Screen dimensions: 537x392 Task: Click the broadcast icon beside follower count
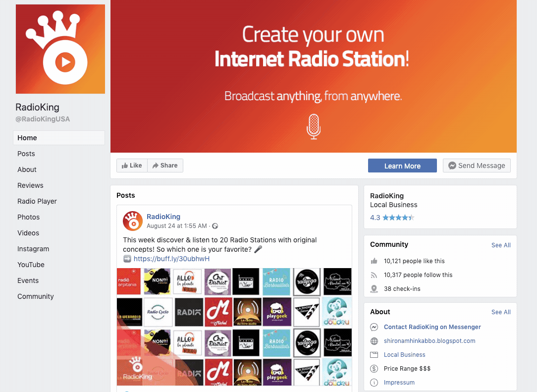point(374,275)
